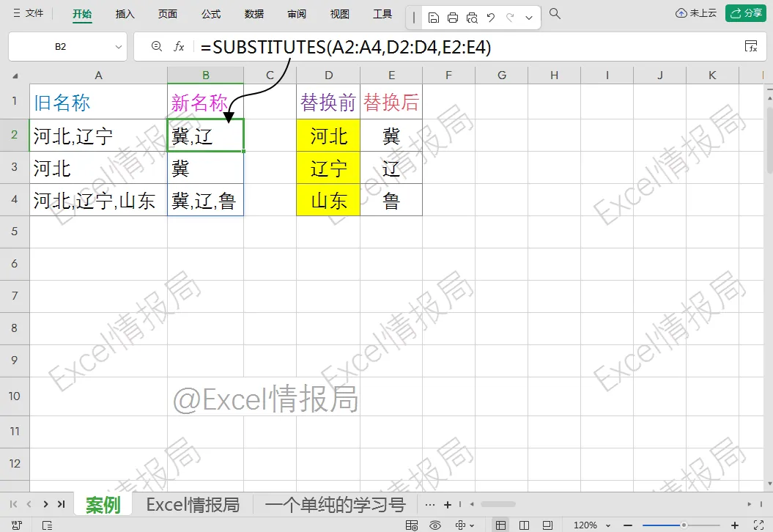Click the zoom lens icon in formula bar
This screenshot has height=532, width=773.
point(157,46)
